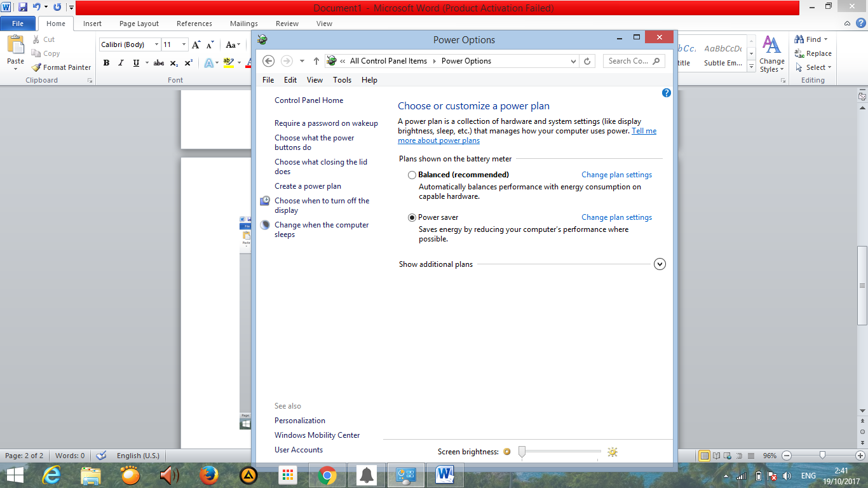Image resolution: width=868 pixels, height=488 pixels.
Task: Click Change Styles in Word's ribbon
Action: pyautogui.click(x=772, y=55)
